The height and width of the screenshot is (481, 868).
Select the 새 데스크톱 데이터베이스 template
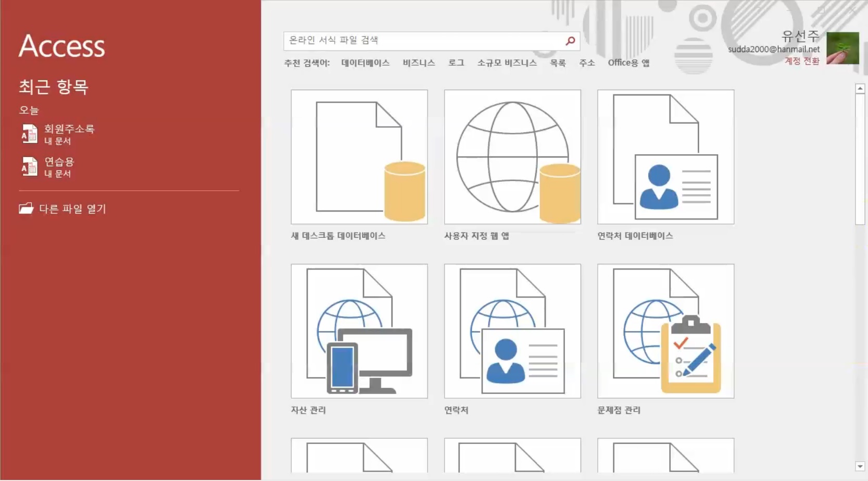(x=359, y=157)
